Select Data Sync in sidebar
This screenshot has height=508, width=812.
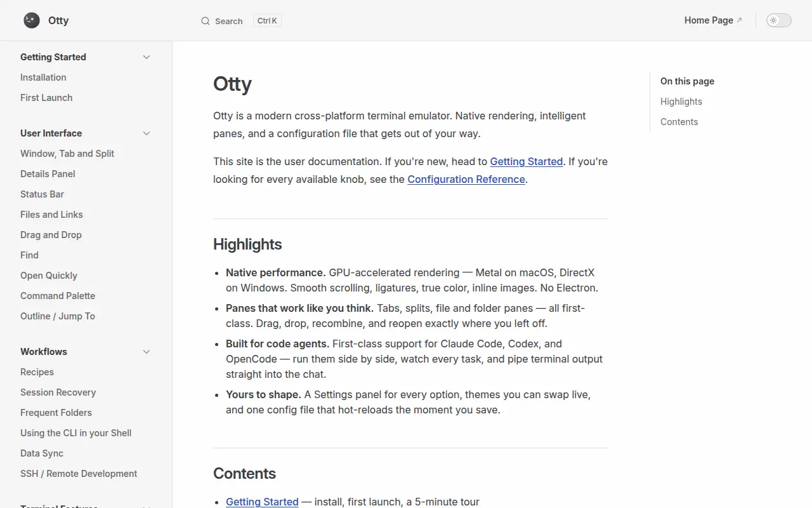tap(42, 453)
